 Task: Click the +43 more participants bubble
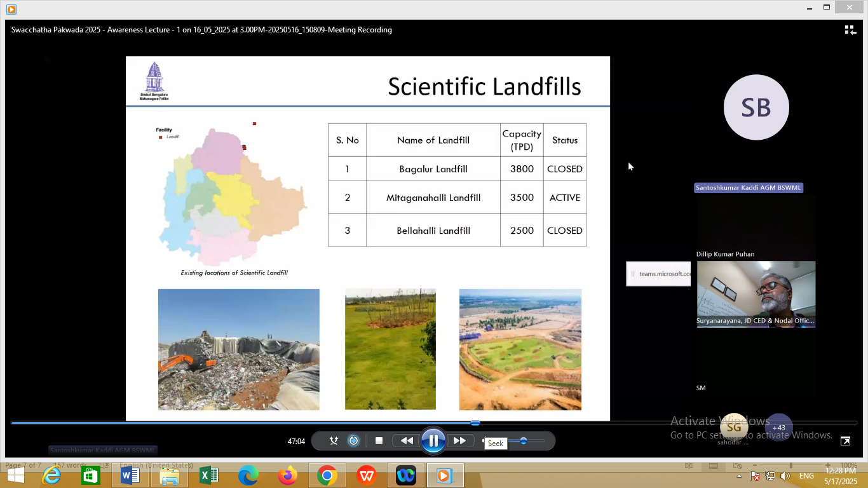click(x=779, y=428)
